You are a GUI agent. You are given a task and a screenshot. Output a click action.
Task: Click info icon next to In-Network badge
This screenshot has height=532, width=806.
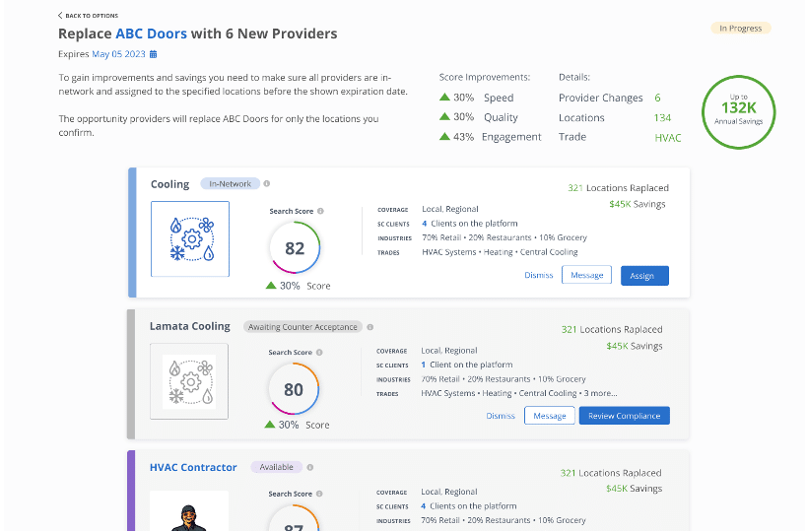267,183
